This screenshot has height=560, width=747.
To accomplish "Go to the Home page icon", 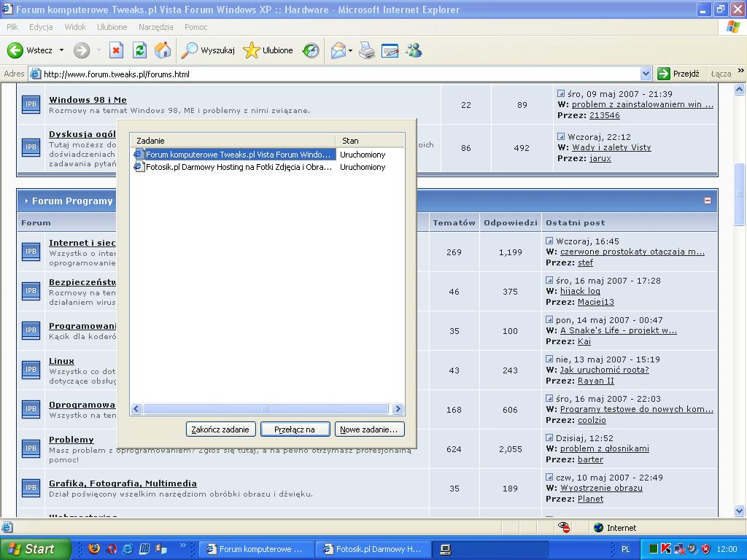I will pyautogui.click(x=163, y=50).
